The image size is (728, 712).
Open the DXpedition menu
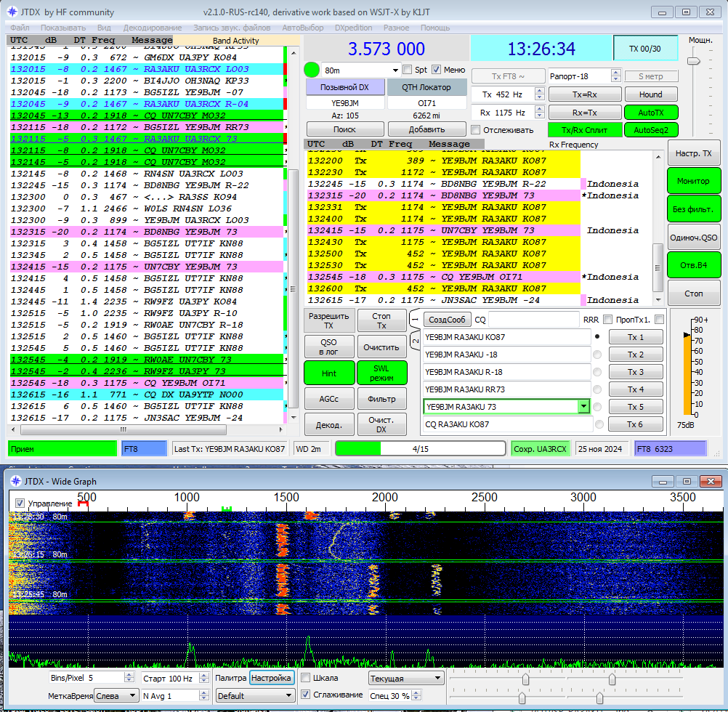(354, 28)
